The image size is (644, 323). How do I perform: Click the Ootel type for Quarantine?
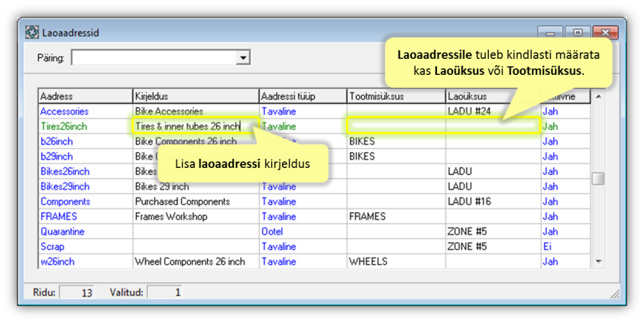click(x=273, y=231)
